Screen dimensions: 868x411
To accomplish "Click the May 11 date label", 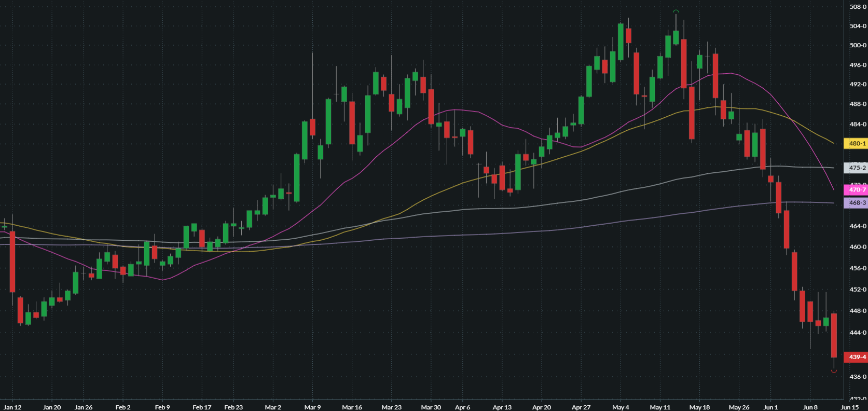I will click(660, 407).
